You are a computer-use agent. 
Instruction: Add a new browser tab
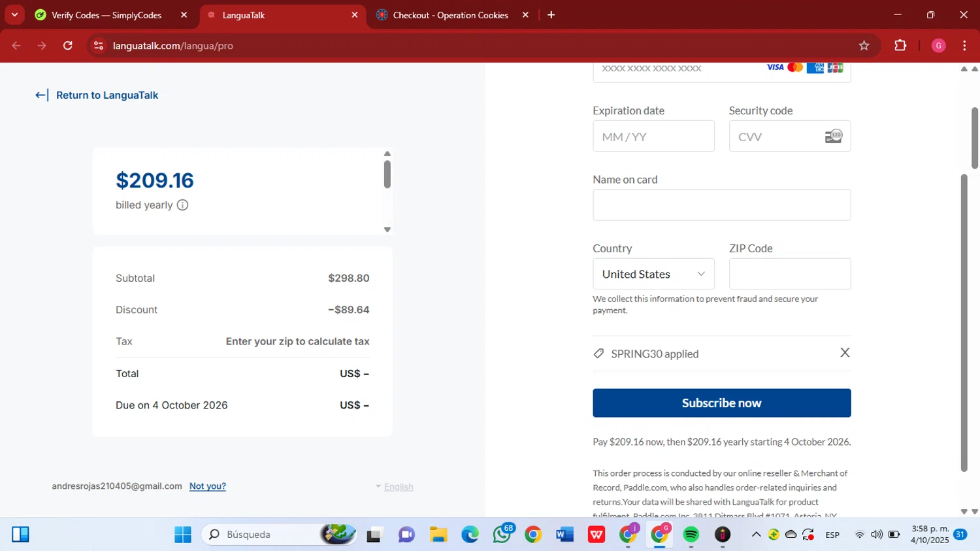(551, 15)
